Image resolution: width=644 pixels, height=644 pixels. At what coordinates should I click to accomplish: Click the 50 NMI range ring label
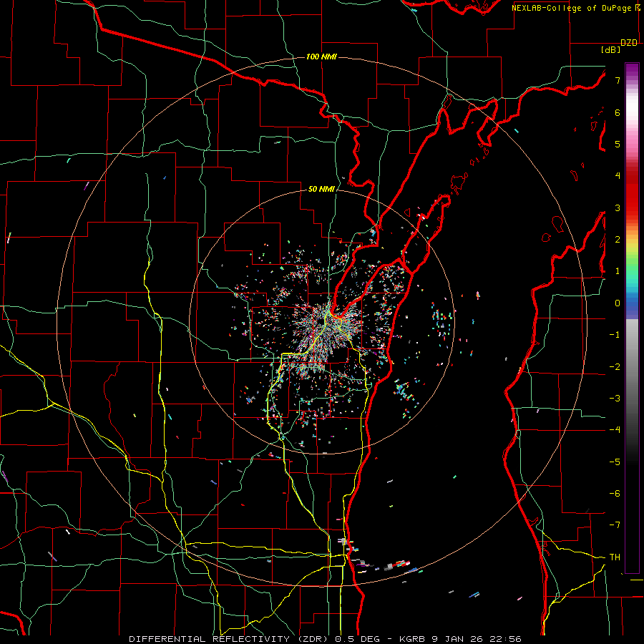321,189
